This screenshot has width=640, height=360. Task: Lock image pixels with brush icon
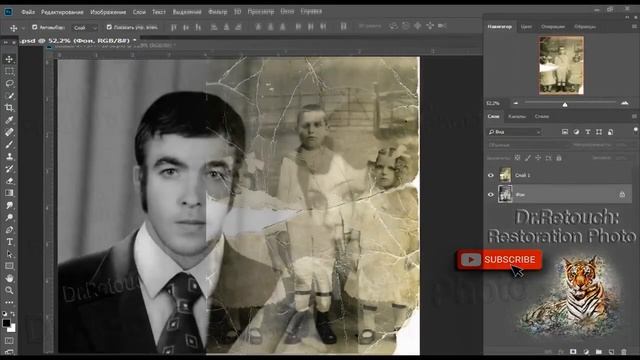[528, 158]
